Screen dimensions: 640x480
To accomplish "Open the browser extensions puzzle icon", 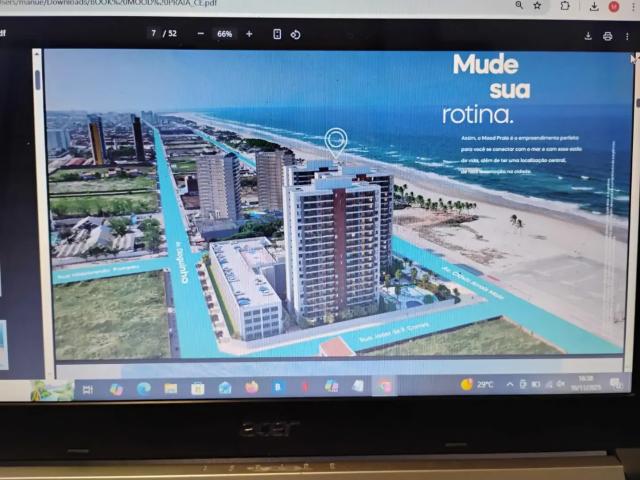I will coord(565,5).
